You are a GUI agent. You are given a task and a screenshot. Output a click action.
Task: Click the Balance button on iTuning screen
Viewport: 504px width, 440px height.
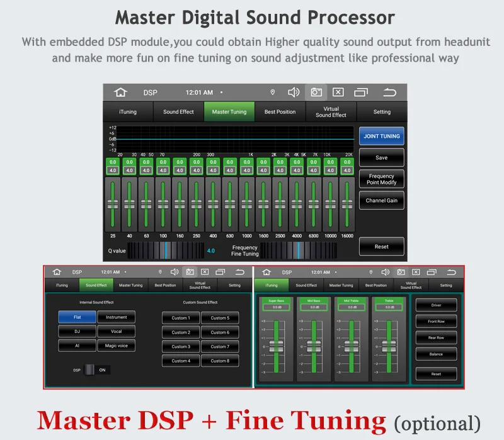coord(436,354)
